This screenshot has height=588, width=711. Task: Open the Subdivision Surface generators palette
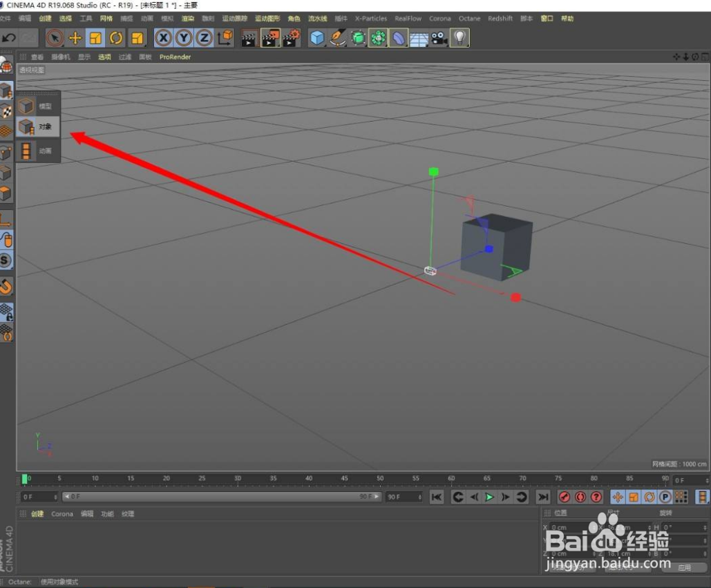358,38
